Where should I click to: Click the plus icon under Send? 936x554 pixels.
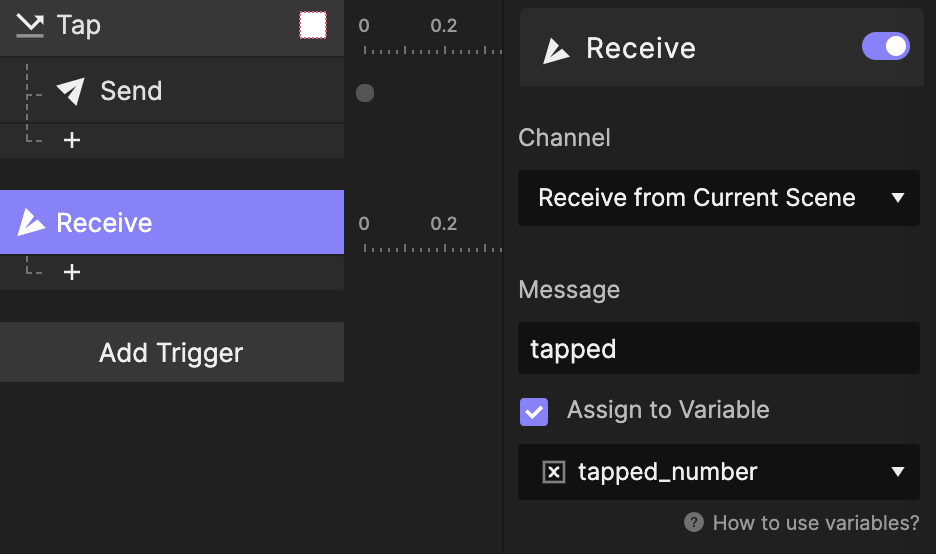[72, 140]
